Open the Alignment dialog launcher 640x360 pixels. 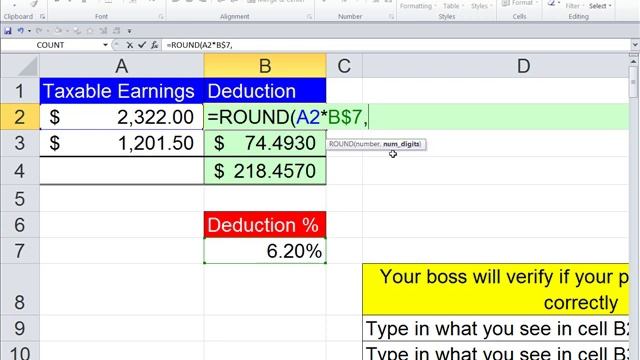[309, 17]
